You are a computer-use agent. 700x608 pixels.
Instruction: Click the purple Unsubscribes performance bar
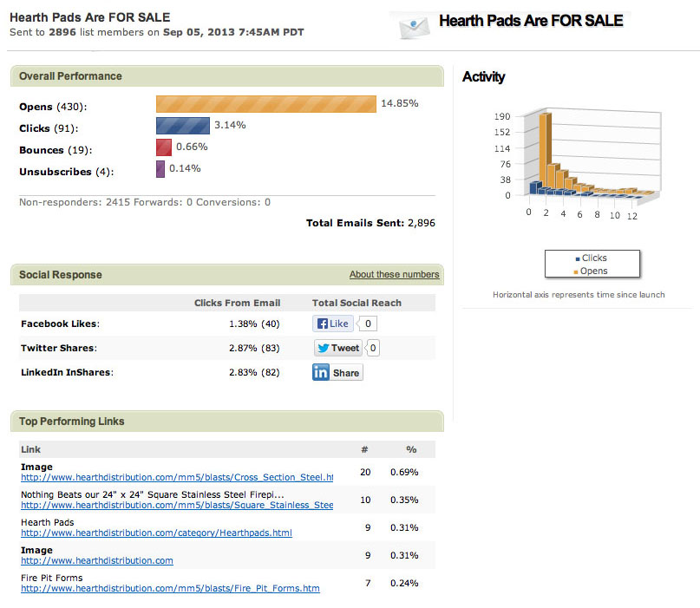tap(160, 169)
